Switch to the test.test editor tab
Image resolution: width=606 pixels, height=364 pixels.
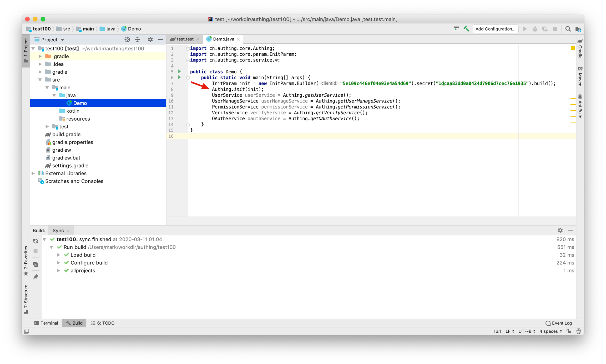[185, 39]
